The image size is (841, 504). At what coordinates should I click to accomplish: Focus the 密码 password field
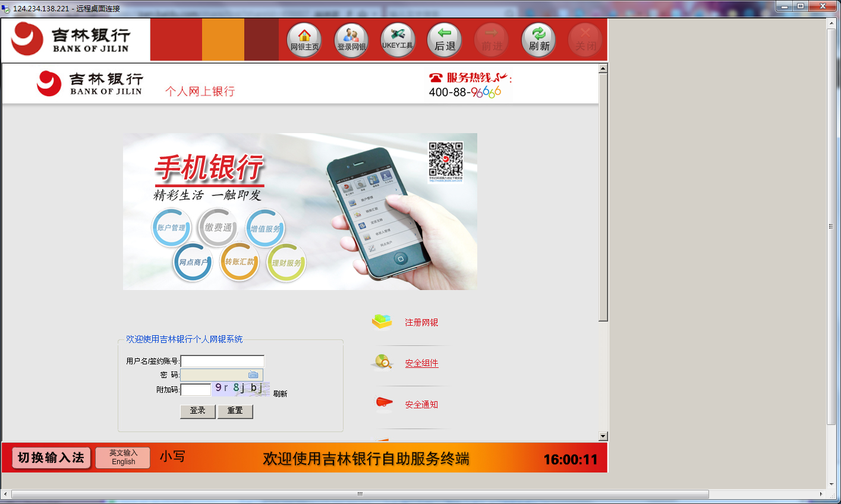tap(222, 375)
